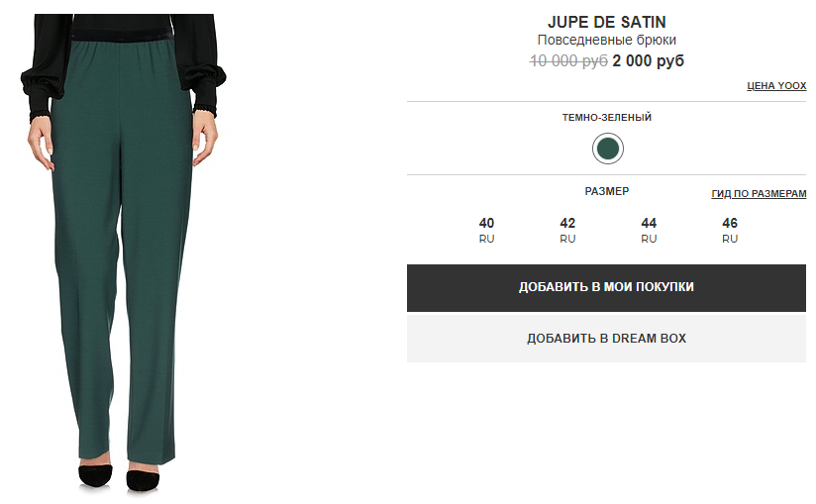This screenshot has height=504, width=816.
Task: Click the discounted 2 000 руб price
Action: (648, 60)
